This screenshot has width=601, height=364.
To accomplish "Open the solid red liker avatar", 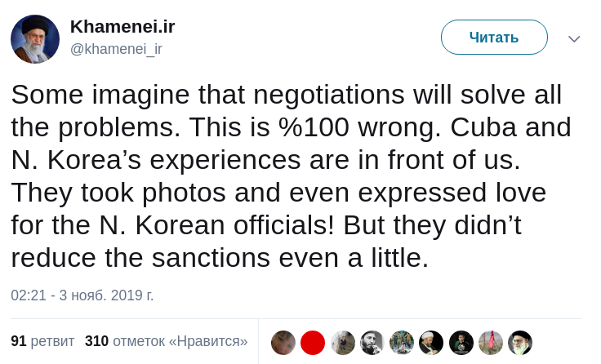I will pos(313,343).
